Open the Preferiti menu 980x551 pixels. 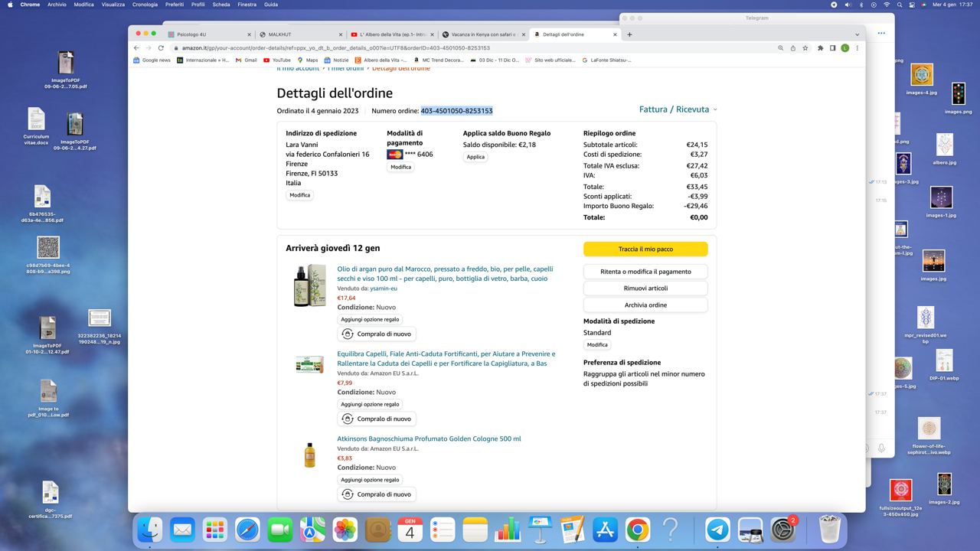pyautogui.click(x=175, y=5)
